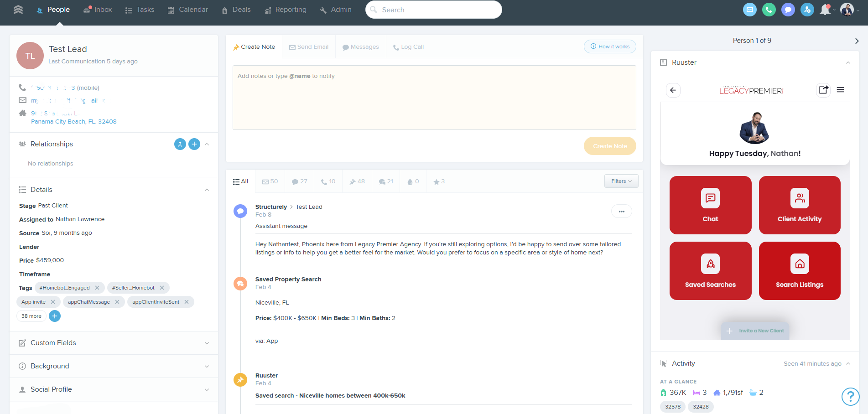Click the green phone icon in header
This screenshot has height=414, width=868.
769,10
